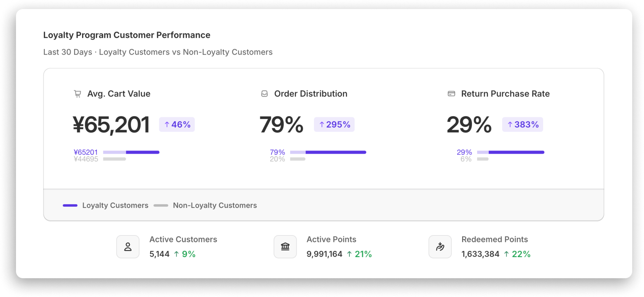The height and width of the screenshot is (297, 644).
Task: Click the 9,991,164 Active Points value
Action: [324, 254]
